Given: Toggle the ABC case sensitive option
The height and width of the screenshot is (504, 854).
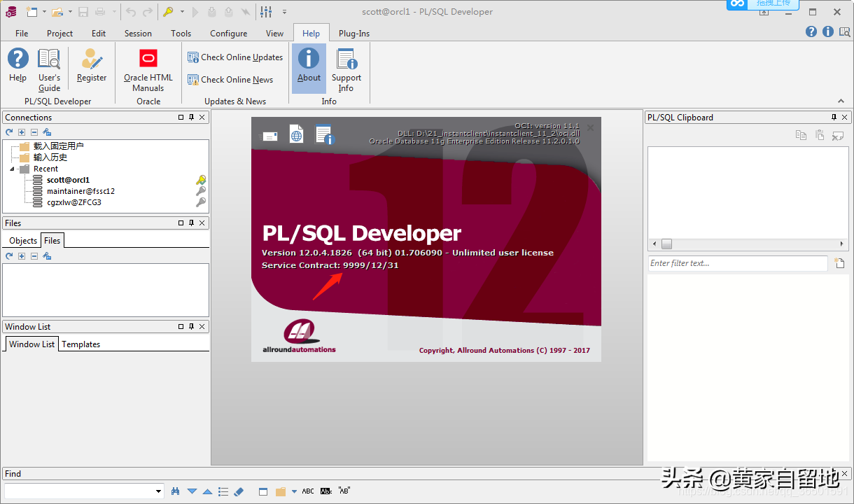Looking at the screenshot, I should coord(308,491).
